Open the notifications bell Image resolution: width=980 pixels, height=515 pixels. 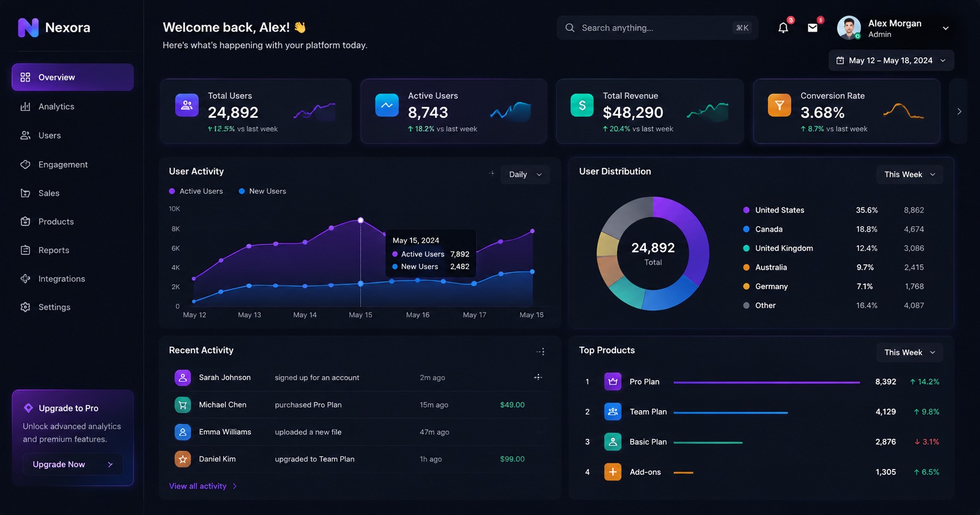pos(783,28)
